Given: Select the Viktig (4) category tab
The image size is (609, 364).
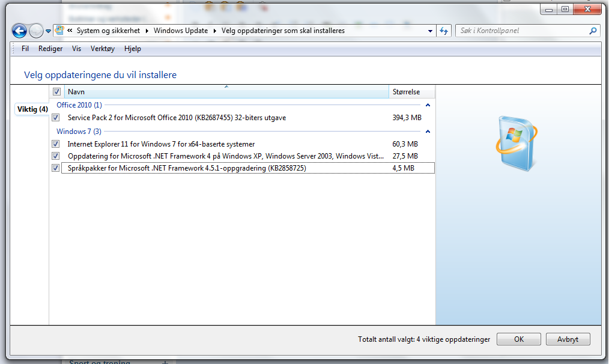Looking at the screenshot, I should click(32, 109).
